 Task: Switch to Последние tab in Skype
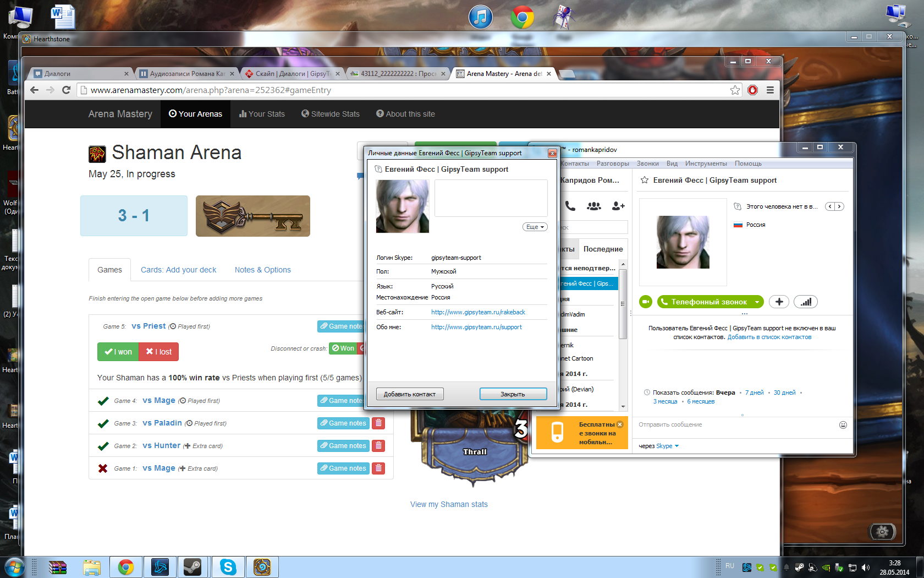(603, 249)
